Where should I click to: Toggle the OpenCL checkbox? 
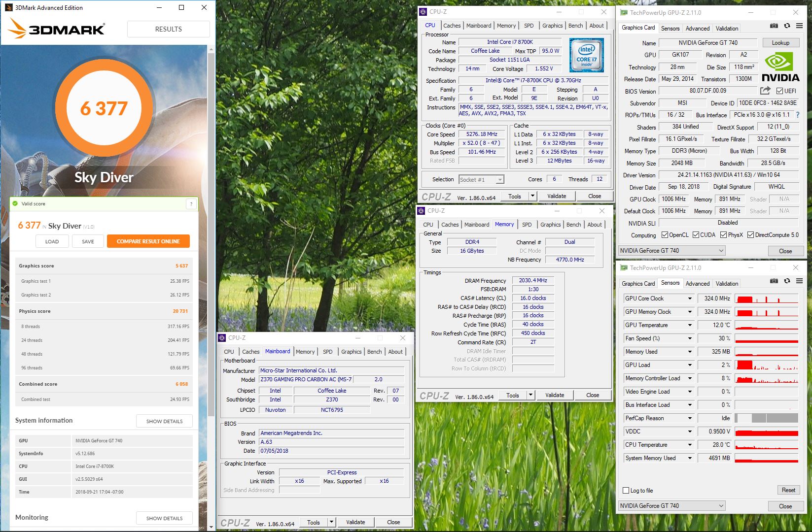665,235
